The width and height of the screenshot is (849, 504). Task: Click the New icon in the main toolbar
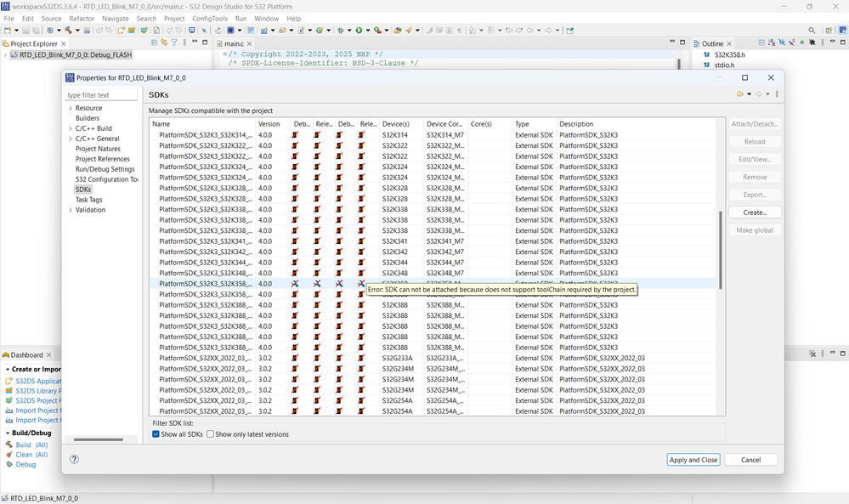pyautogui.click(x=8, y=31)
